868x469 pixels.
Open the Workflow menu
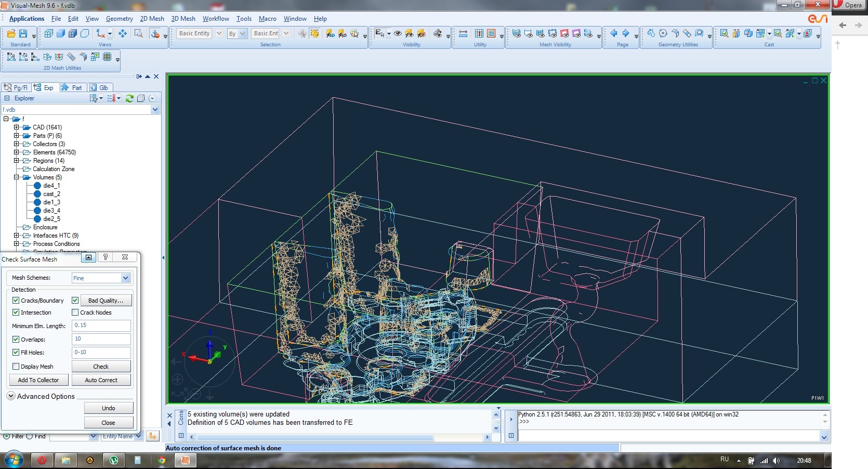coord(216,19)
